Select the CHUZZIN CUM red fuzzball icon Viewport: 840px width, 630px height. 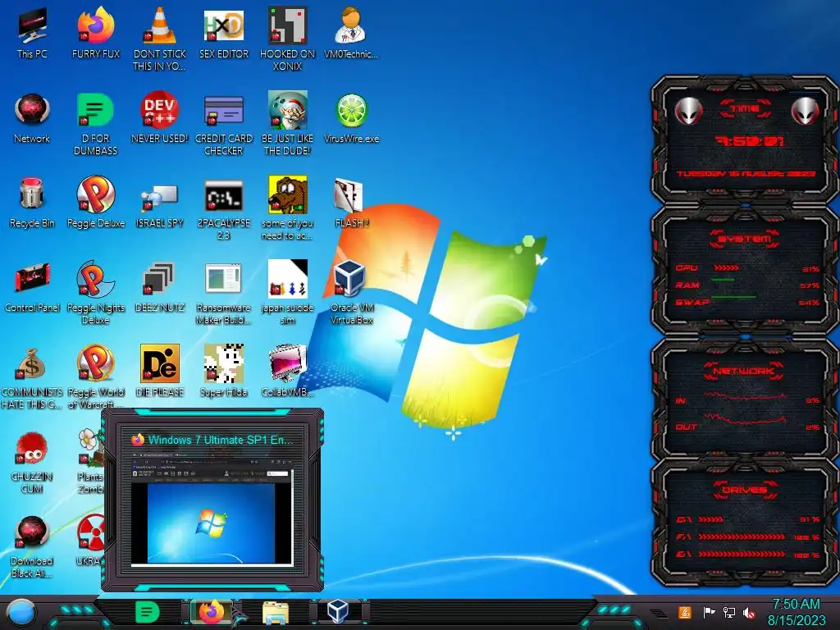click(x=32, y=448)
